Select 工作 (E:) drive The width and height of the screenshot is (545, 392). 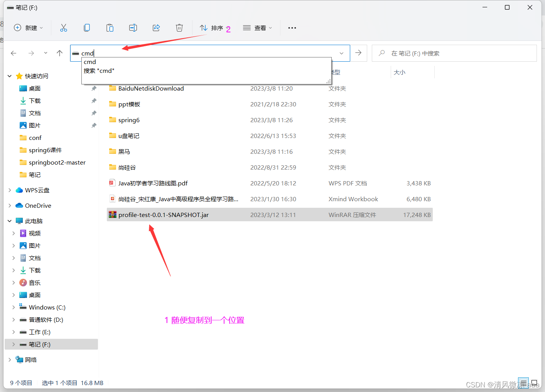pyautogui.click(x=40, y=332)
